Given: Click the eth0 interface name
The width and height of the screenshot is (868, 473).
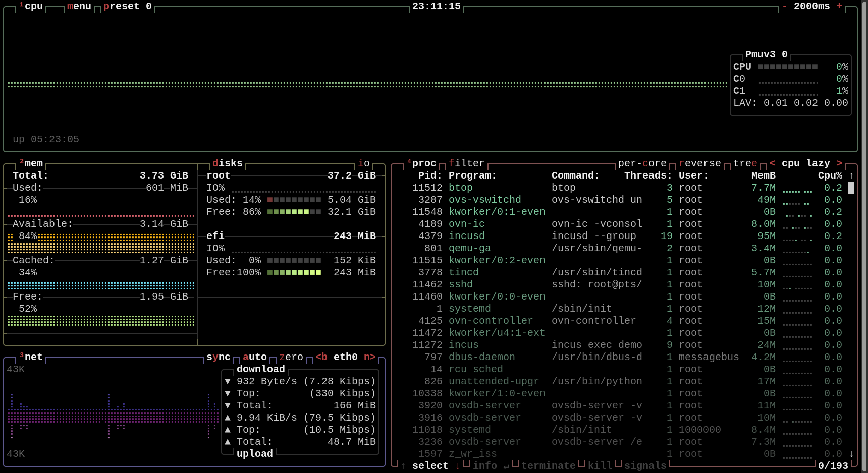Looking at the screenshot, I should coord(346,357).
